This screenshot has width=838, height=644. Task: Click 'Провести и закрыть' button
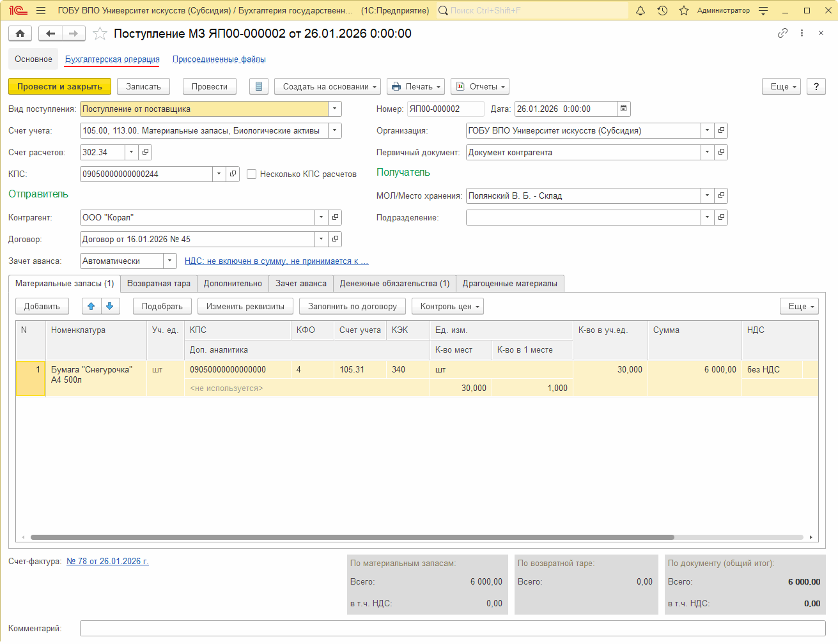pos(59,87)
